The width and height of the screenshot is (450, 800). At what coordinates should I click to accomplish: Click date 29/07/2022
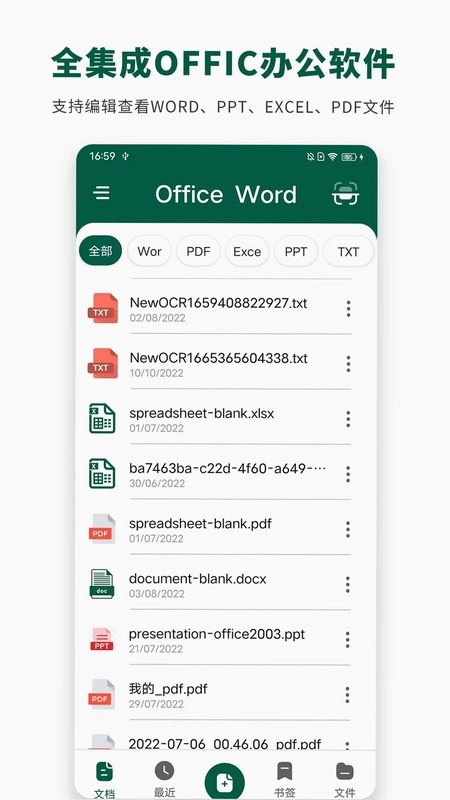coord(156,704)
